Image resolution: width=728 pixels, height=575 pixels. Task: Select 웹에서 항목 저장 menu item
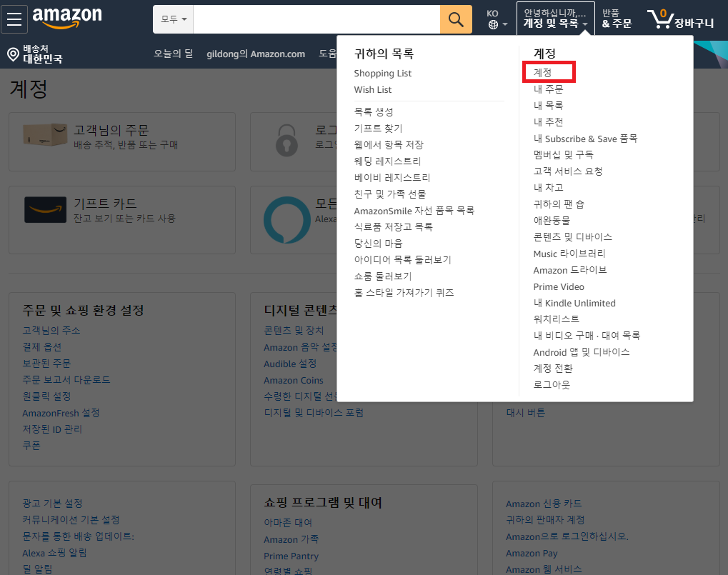(x=389, y=145)
